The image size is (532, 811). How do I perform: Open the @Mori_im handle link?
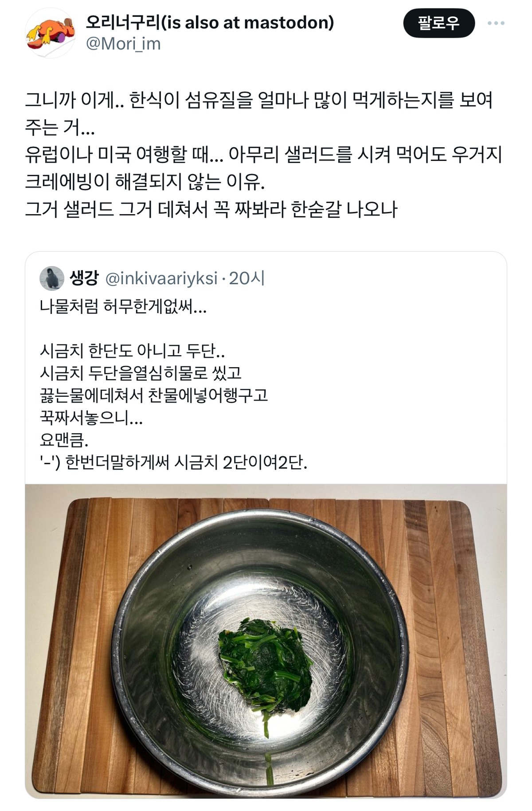[123, 44]
